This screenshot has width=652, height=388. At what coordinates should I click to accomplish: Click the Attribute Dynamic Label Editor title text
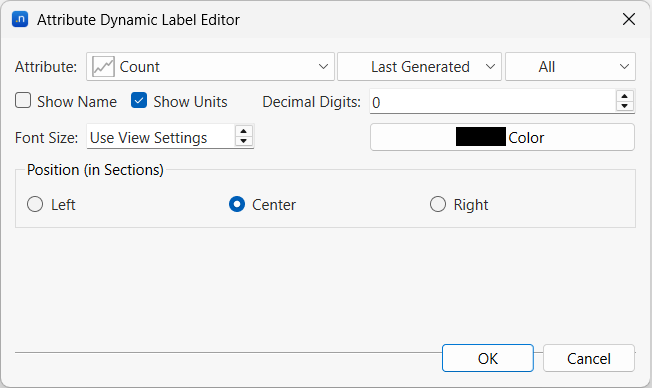(x=138, y=20)
